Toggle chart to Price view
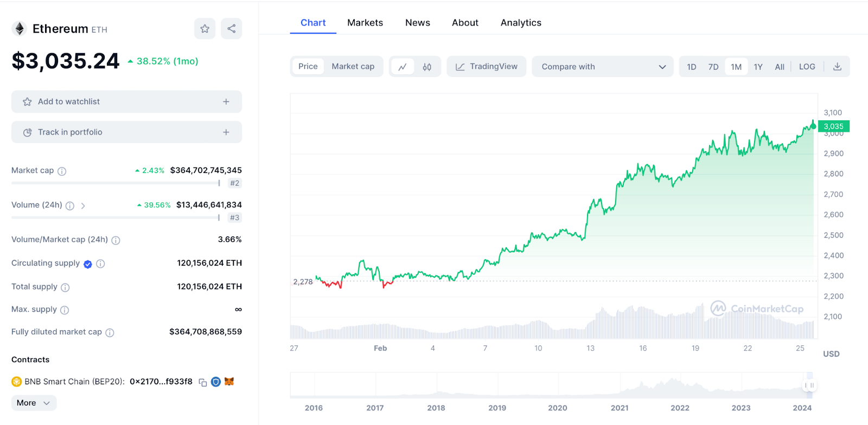 pyautogui.click(x=308, y=67)
